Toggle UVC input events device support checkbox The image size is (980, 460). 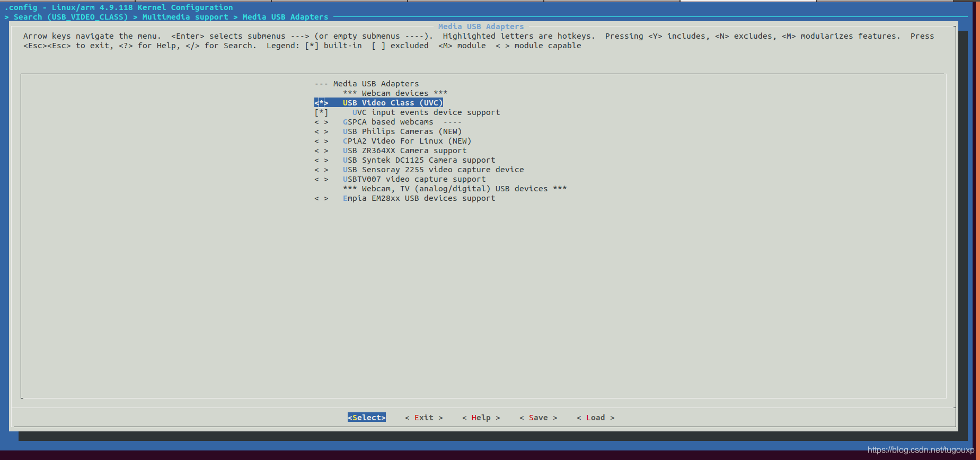321,112
